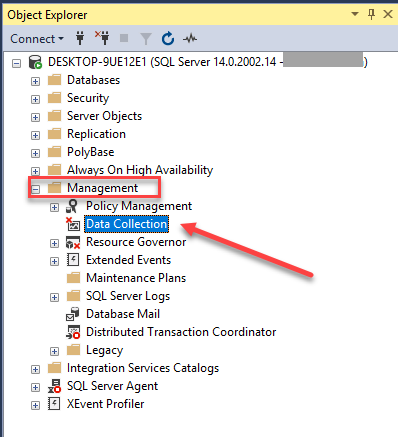
Task: Open Activity Monitor pulse icon
Action: click(x=190, y=39)
